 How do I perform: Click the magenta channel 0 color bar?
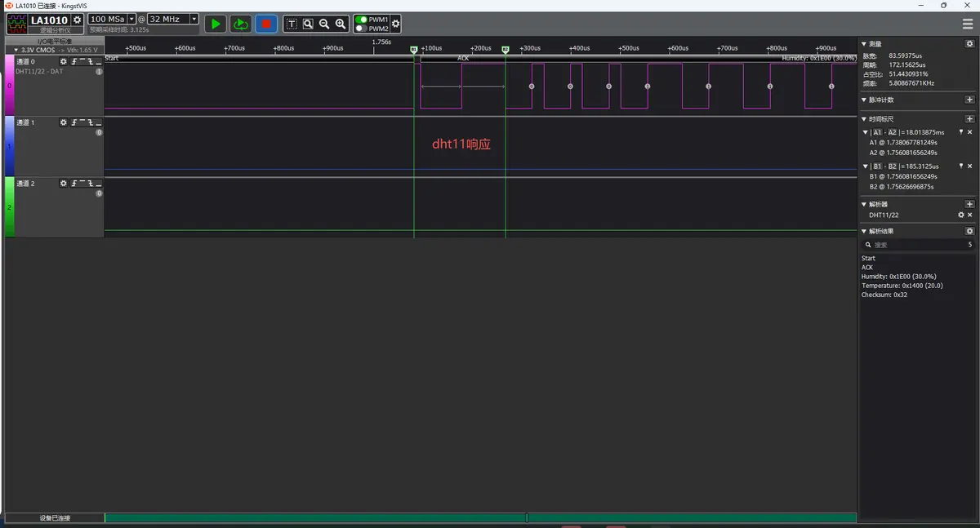click(9, 85)
